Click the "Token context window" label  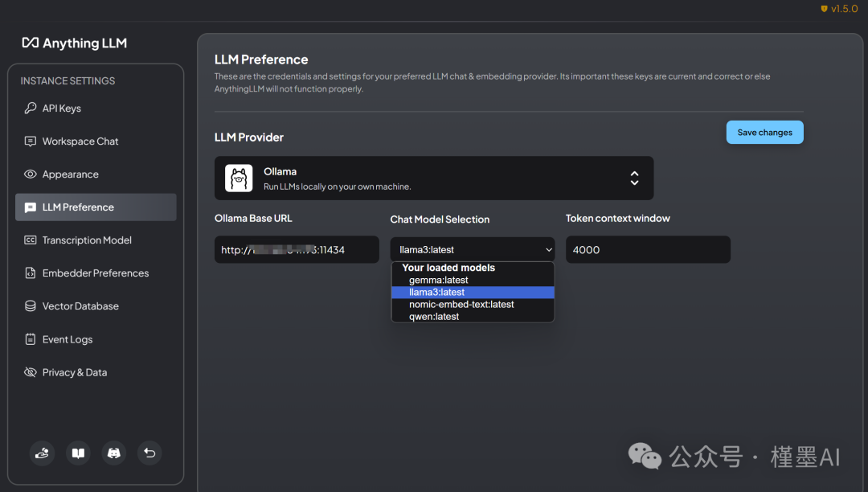618,219
